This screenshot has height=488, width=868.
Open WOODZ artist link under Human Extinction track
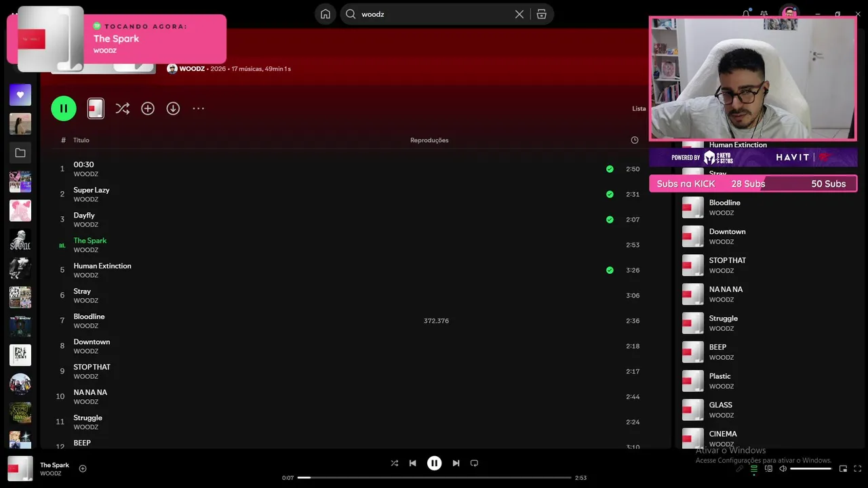point(86,275)
